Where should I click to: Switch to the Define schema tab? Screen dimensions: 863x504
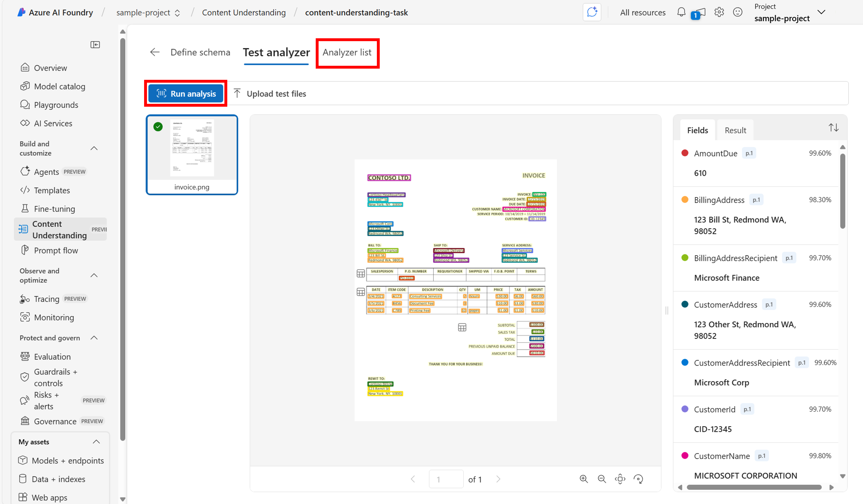[x=200, y=52]
